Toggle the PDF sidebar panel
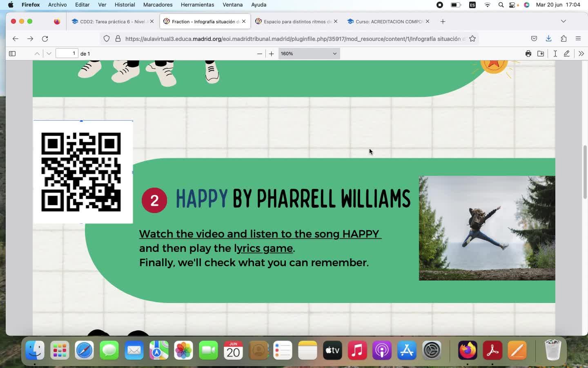This screenshot has width=588, height=368. (12, 54)
